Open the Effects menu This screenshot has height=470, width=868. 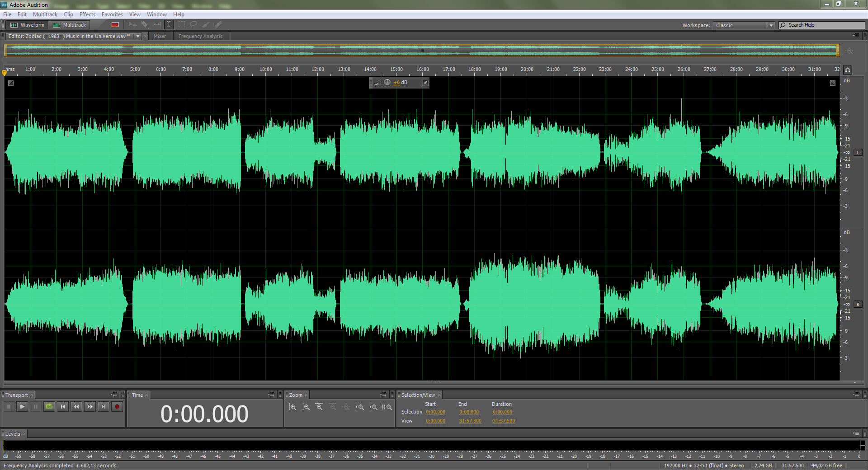(87, 14)
